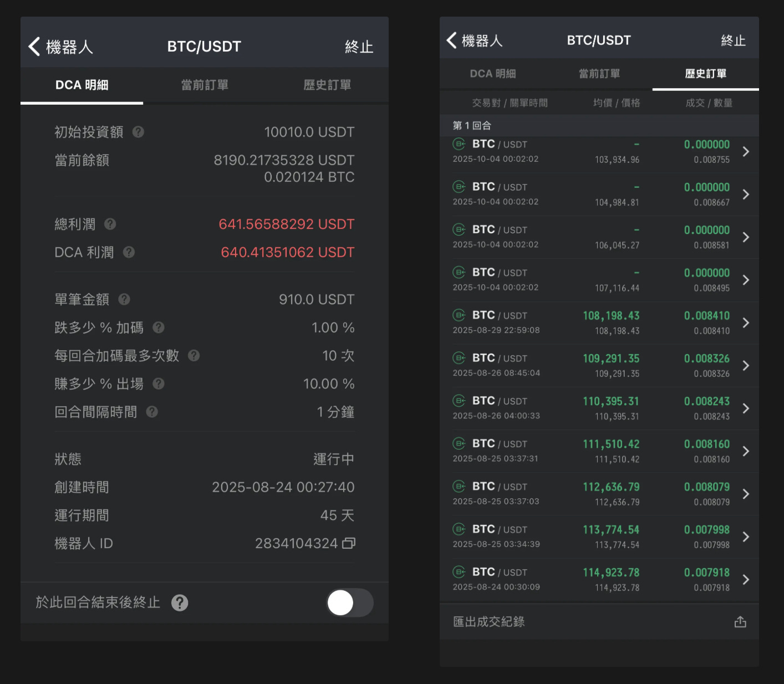Image resolution: width=784 pixels, height=684 pixels.
Task: Expand details of the 2025-08-24 order
Action: tap(746, 579)
